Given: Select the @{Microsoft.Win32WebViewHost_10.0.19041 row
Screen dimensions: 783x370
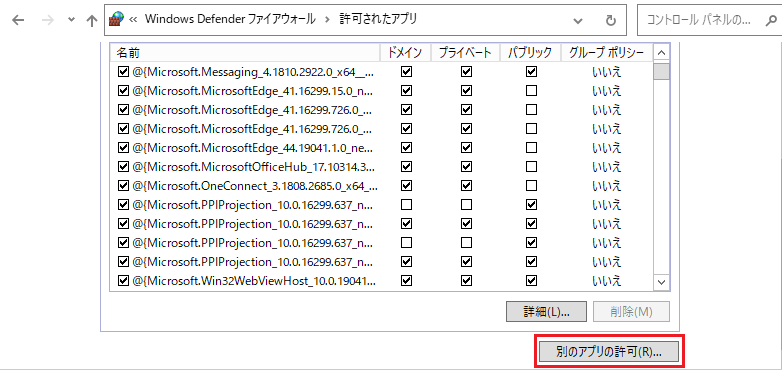Looking at the screenshot, I should 381,281.
